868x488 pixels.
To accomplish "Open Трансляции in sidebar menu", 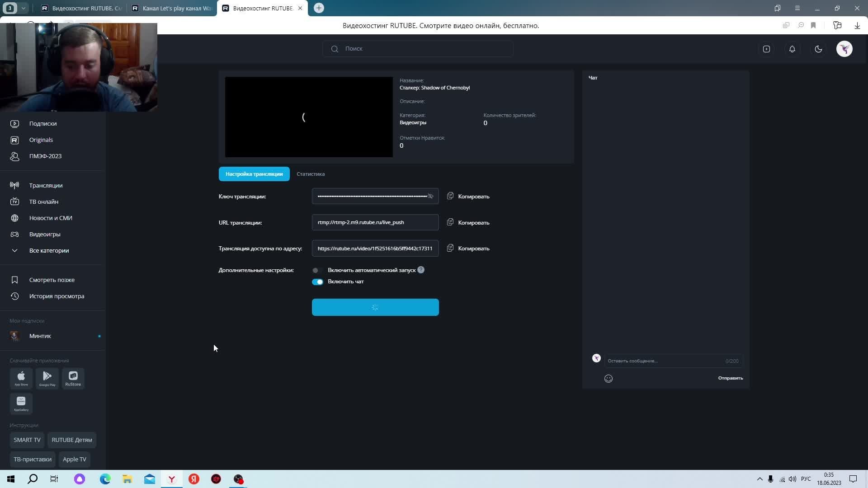I will click(x=46, y=185).
